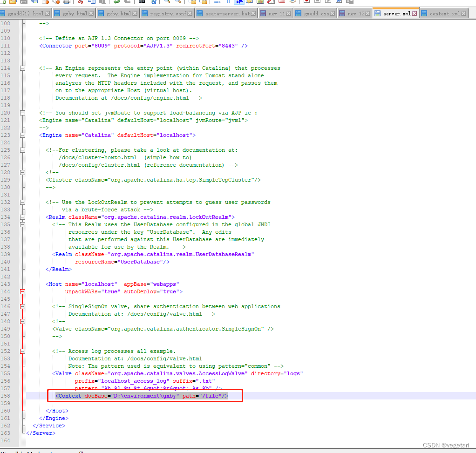Close the new 12 tab
The height and width of the screenshot is (453, 476).
click(x=367, y=14)
